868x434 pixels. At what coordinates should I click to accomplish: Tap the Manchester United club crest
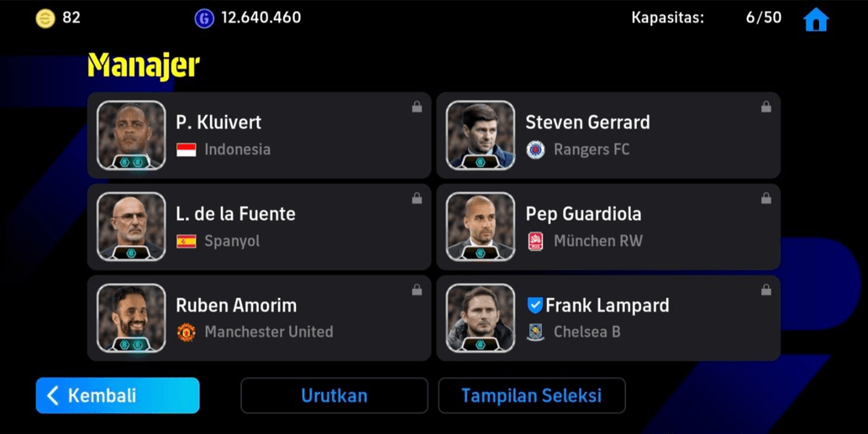[x=187, y=332]
